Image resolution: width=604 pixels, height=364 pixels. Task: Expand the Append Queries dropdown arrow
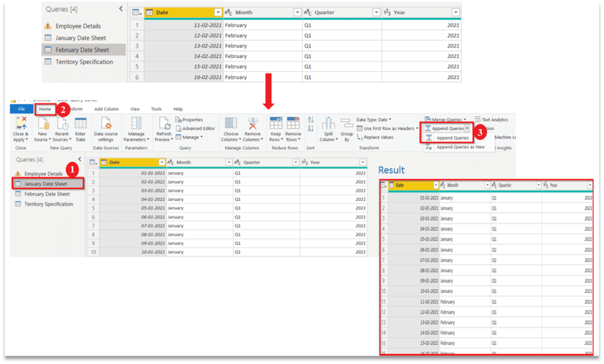(467, 128)
